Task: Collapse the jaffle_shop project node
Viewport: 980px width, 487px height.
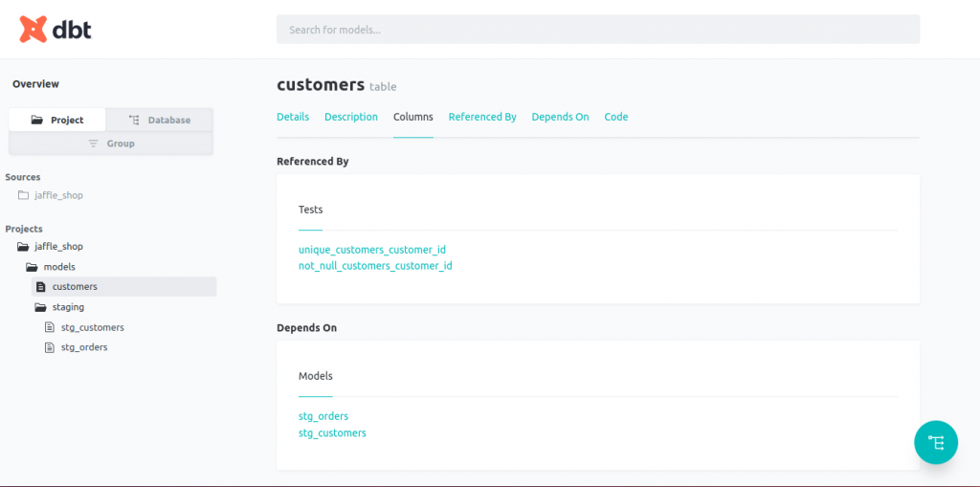Action: pos(58,247)
